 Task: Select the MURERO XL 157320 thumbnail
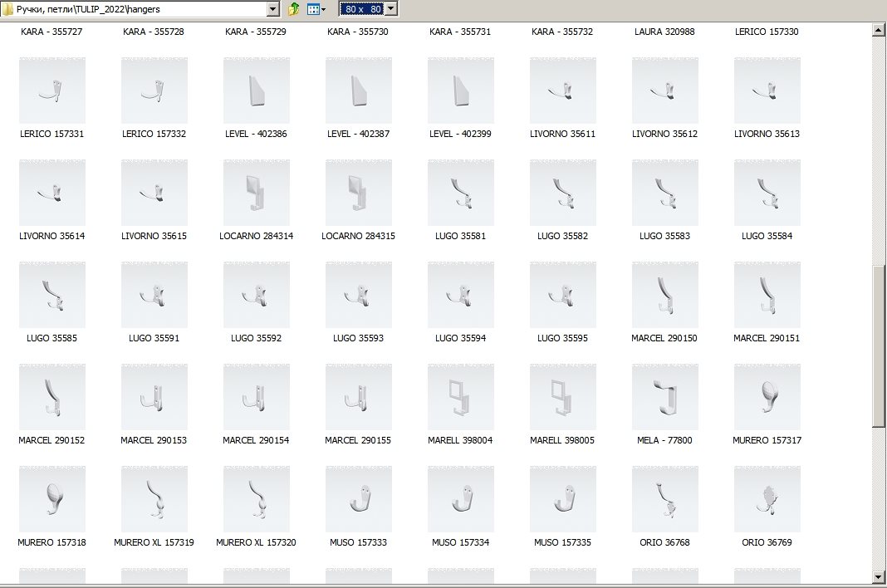pyautogui.click(x=257, y=499)
